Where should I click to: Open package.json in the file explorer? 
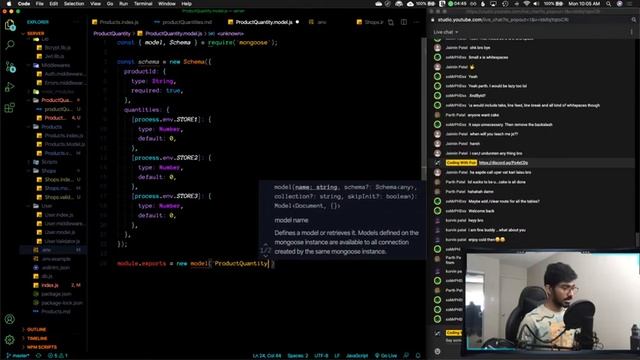click(x=56, y=294)
